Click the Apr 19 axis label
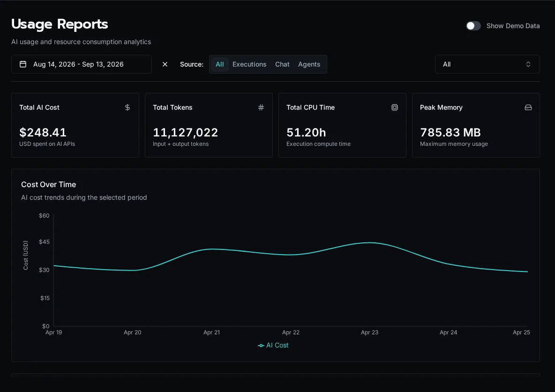 [x=54, y=332]
